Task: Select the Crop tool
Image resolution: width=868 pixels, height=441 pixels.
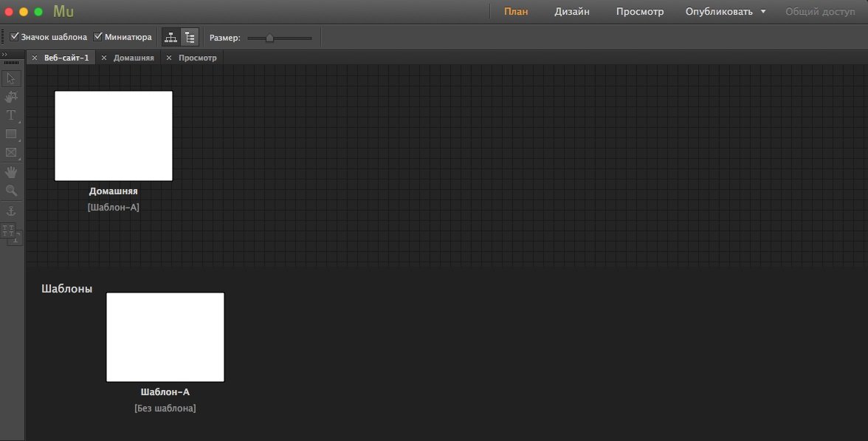Action: pos(11,97)
